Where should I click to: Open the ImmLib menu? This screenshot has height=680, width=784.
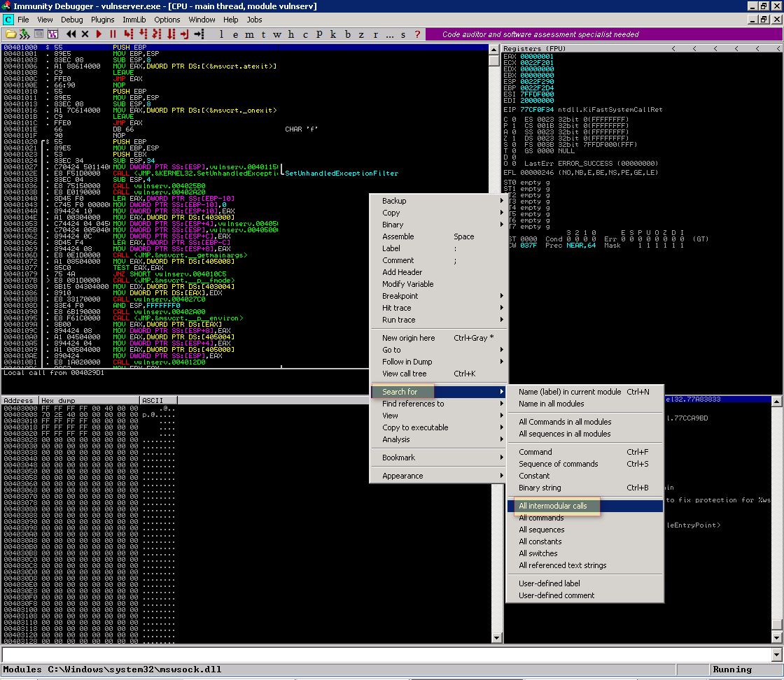134,20
